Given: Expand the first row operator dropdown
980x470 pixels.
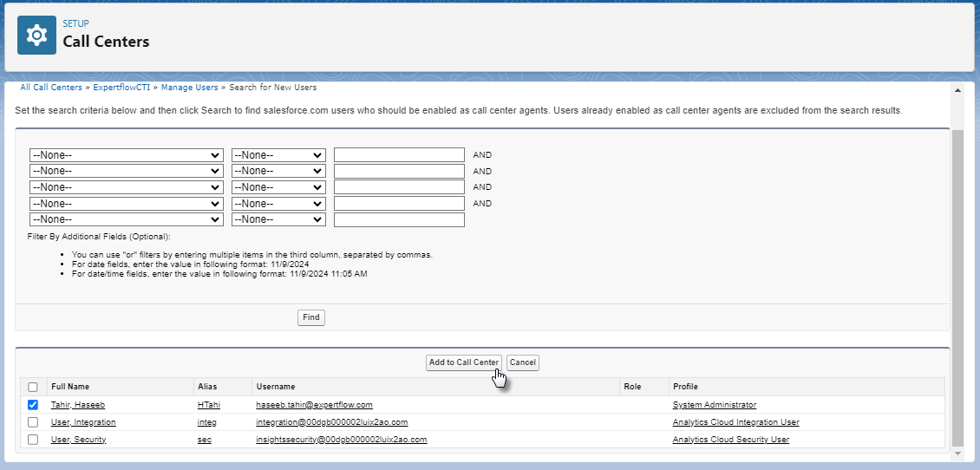Looking at the screenshot, I should (278, 155).
